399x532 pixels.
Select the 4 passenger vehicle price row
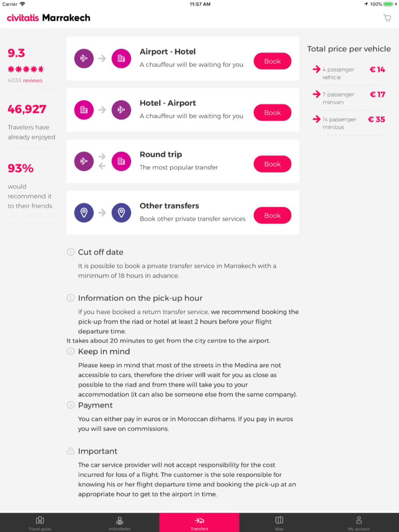click(349, 73)
